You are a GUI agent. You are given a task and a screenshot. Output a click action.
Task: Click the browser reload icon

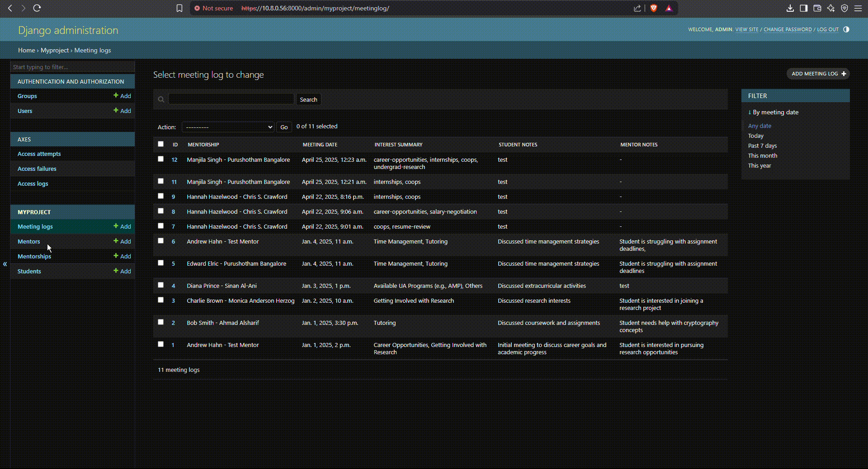pos(37,8)
